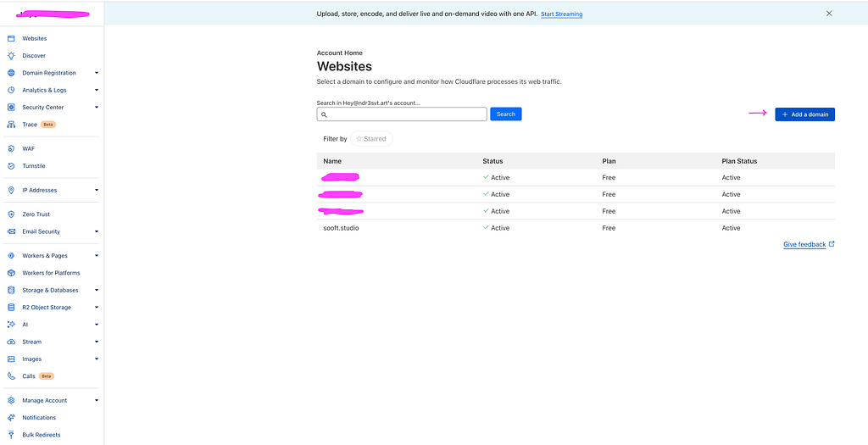Click the Discover lightbulb icon

(x=11, y=56)
